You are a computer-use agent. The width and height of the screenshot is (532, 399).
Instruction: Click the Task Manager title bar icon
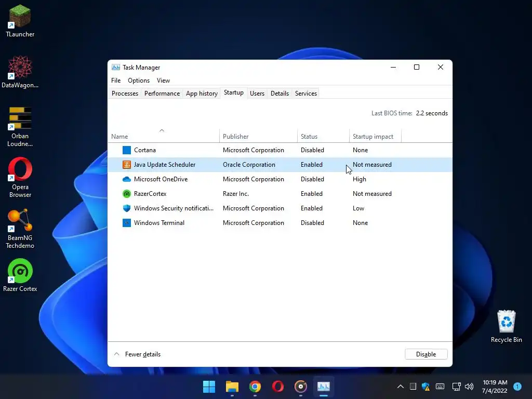click(116, 67)
